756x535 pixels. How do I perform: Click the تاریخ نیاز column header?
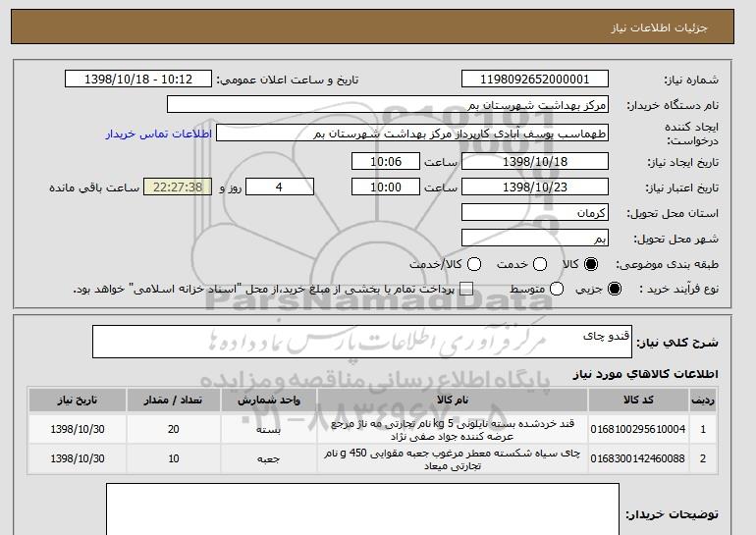point(78,401)
